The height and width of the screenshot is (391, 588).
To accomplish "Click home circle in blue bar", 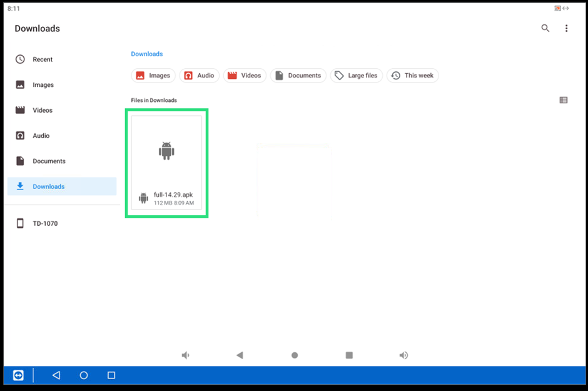I will pos(84,375).
